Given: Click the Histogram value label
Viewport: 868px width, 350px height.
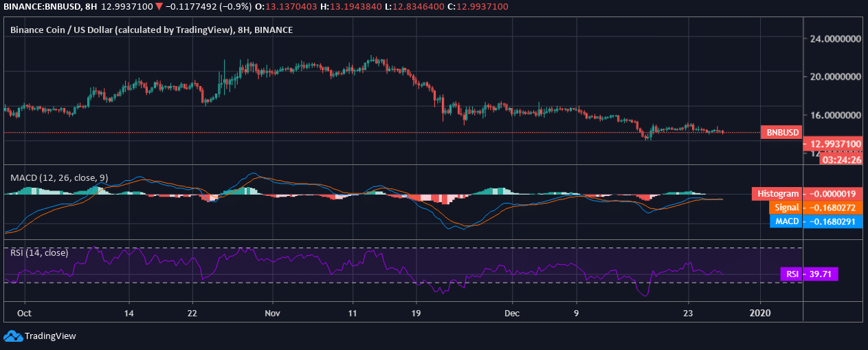Looking at the screenshot, I should click(x=807, y=194).
